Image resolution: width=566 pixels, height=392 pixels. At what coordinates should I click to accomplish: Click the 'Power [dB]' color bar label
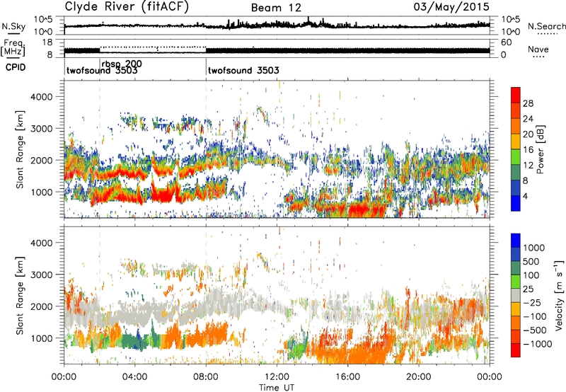(541, 149)
